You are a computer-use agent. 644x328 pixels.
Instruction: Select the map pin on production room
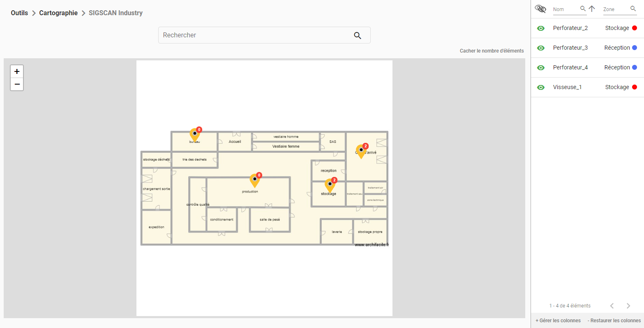[255, 181]
